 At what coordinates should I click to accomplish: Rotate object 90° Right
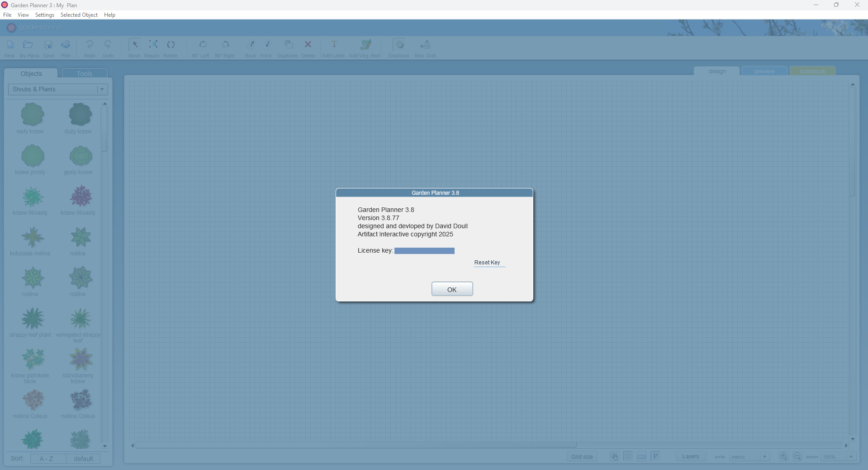225,45
